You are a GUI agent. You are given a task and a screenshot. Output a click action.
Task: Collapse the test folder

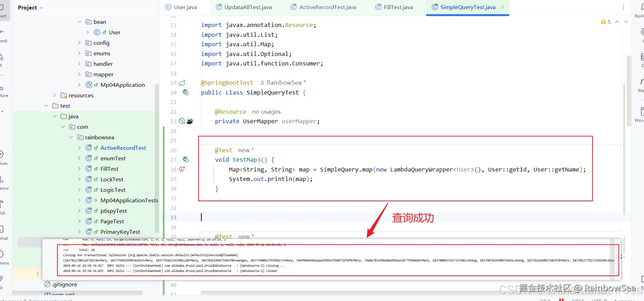point(46,106)
